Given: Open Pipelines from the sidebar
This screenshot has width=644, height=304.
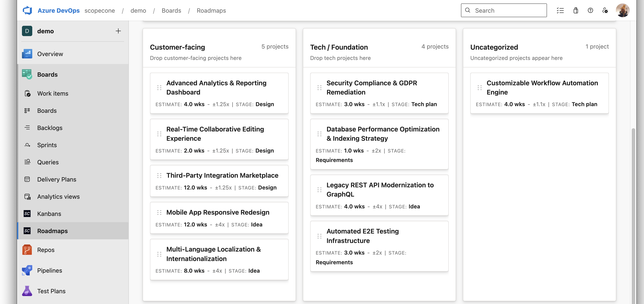Looking at the screenshot, I should (x=49, y=270).
